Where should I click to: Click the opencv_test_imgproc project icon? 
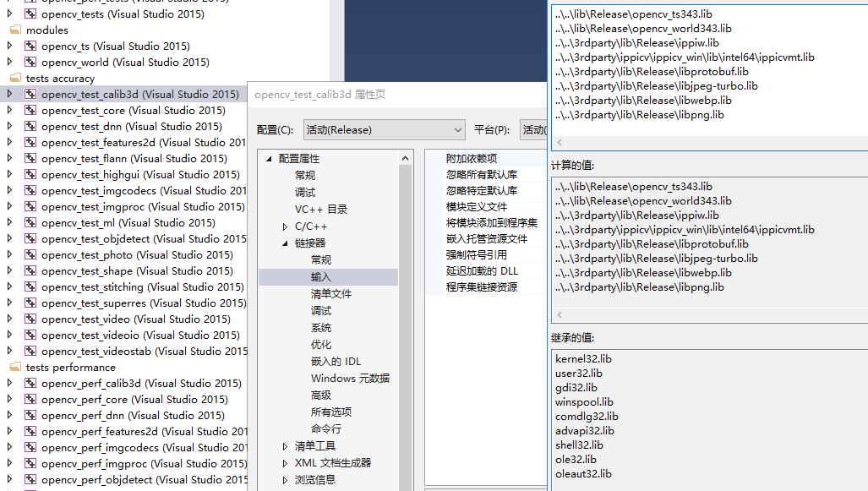click(x=30, y=206)
